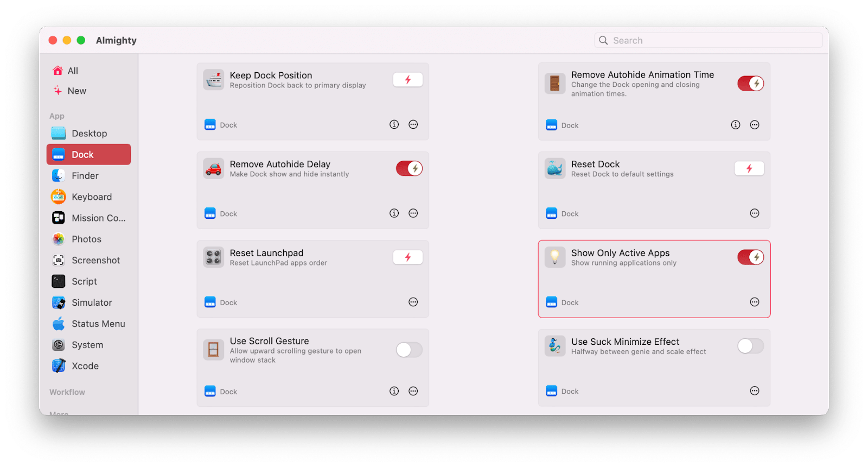Click the door icon on Remove Autohide Animation Time
Image resolution: width=868 pixels, height=467 pixels.
pyautogui.click(x=555, y=84)
